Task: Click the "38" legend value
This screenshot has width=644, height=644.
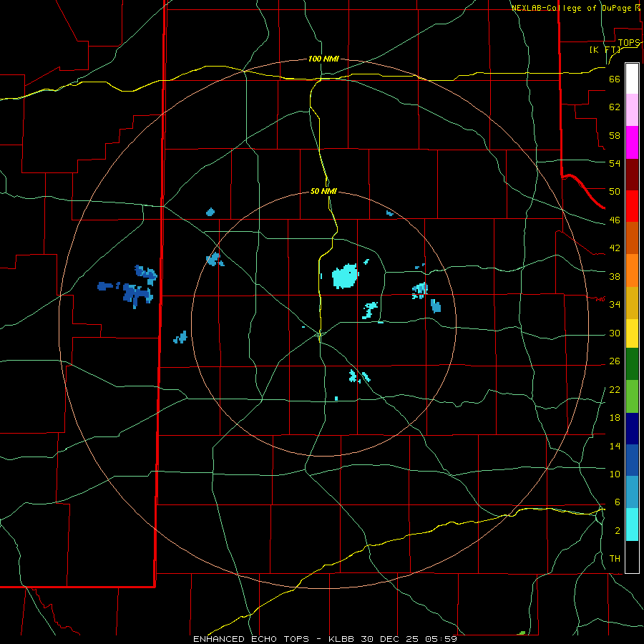Action: [x=615, y=276]
